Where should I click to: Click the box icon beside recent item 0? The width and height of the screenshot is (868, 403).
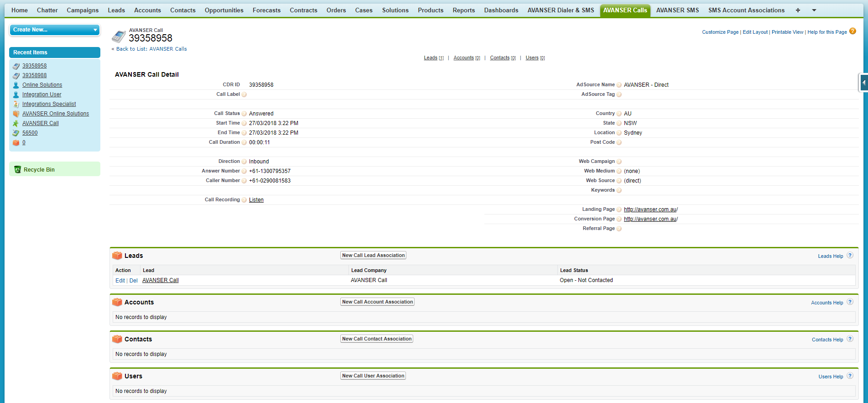point(16,142)
